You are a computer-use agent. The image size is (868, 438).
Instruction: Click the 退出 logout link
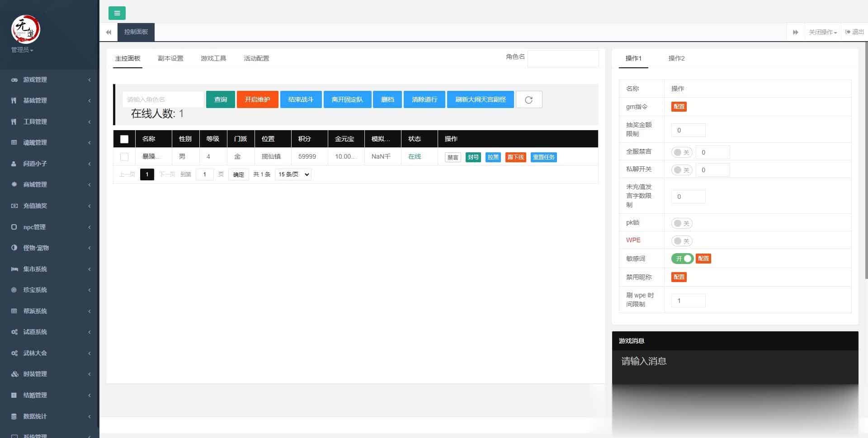tap(854, 32)
